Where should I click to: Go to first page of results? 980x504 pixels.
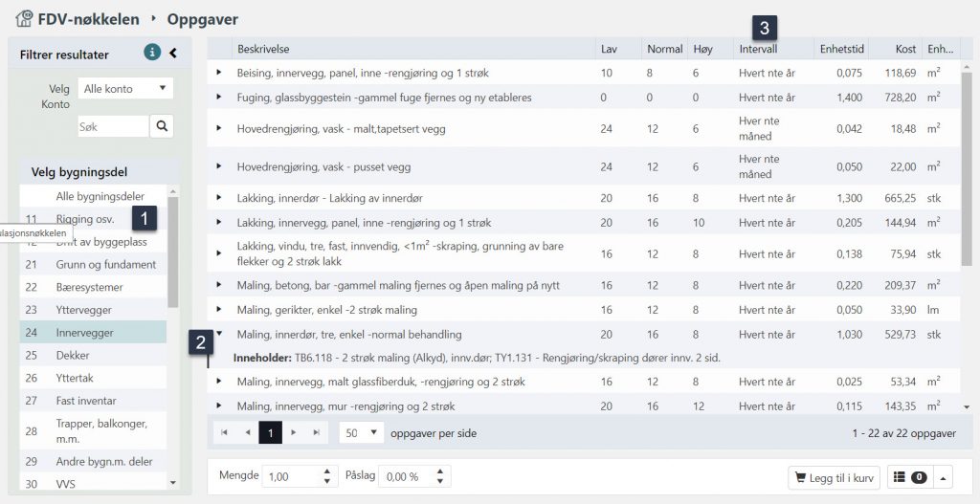click(224, 432)
